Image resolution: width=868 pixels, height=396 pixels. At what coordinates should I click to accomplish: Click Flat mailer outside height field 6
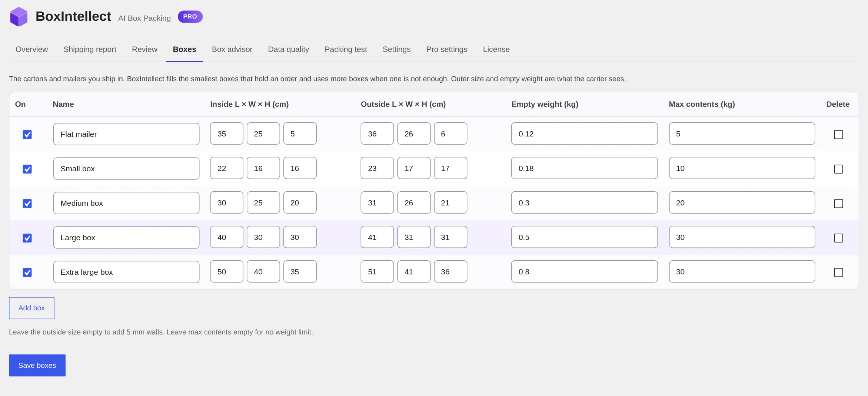(x=450, y=133)
